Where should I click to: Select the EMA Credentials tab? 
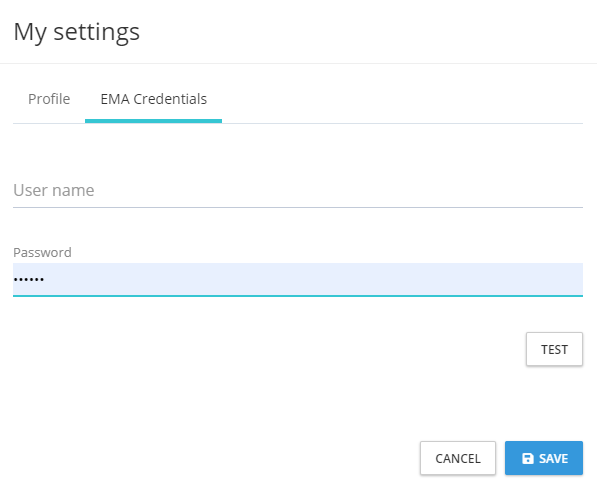tap(153, 99)
